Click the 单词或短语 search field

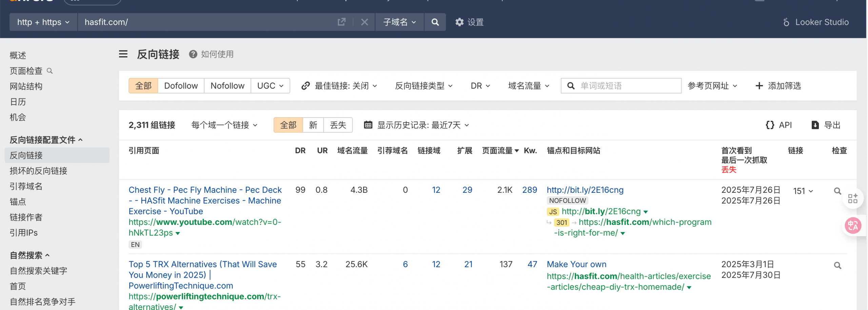click(621, 86)
